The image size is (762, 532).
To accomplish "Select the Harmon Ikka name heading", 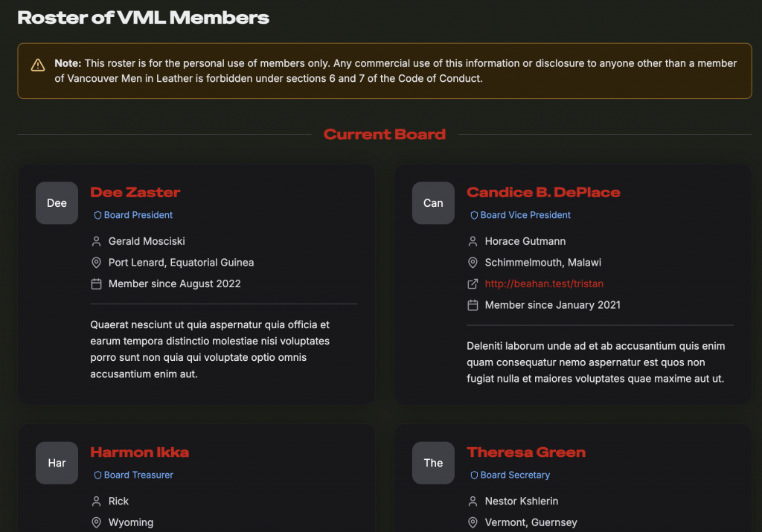I will (x=140, y=452).
